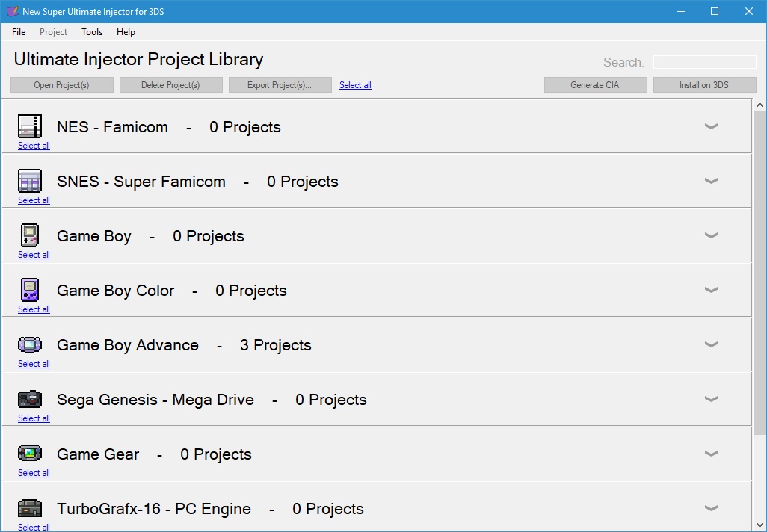This screenshot has width=767, height=532.
Task: Select all under Game Boy Advance
Action: (x=34, y=364)
